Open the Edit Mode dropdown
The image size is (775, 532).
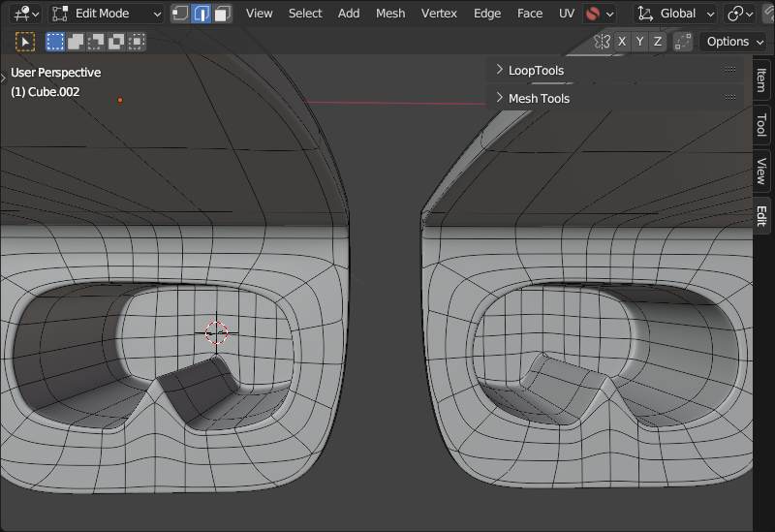(x=107, y=14)
